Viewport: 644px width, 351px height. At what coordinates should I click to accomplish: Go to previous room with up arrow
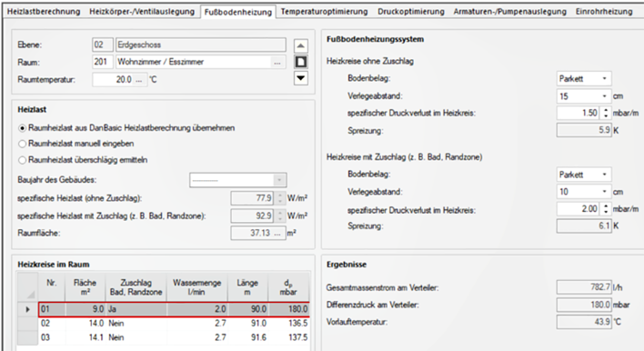tap(301, 45)
